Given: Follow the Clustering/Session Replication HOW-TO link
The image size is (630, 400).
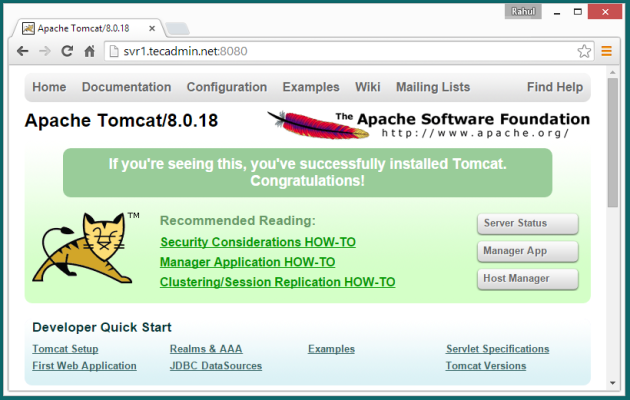Looking at the screenshot, I should click(x=277, y=282).
